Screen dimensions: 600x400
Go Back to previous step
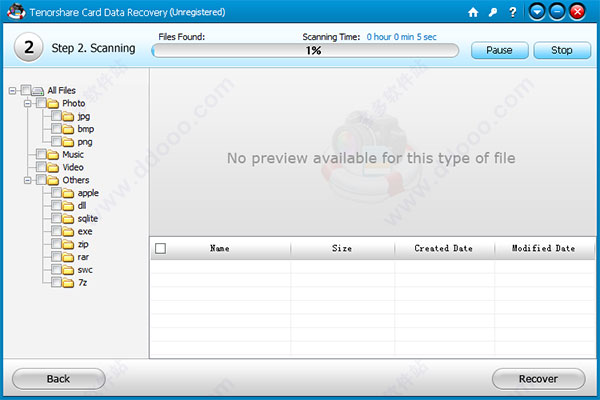point(59,379)
